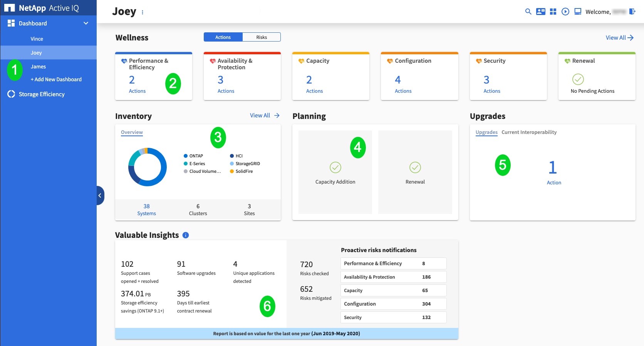The image size is (644, 346).
Task: Click the 720 Risks checked value
Action: click(306, 264)
